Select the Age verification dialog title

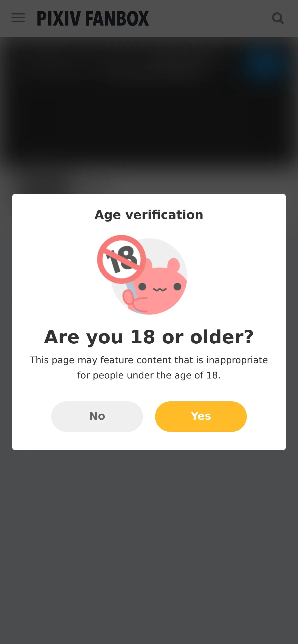point(149,215)
